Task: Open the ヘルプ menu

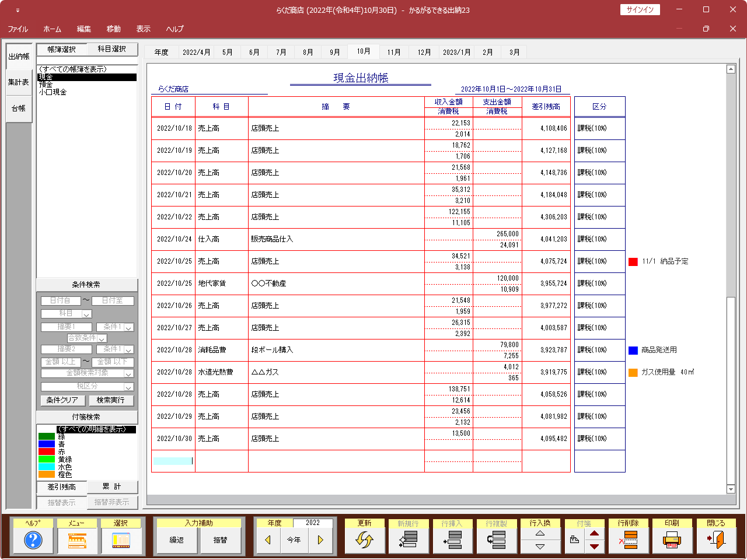Action: pos(175,29)
